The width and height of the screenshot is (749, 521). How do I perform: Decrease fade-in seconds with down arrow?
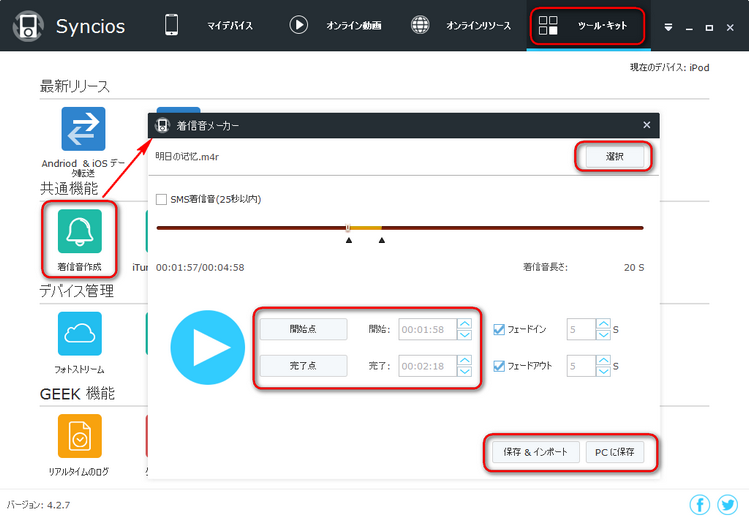[603, 335]
